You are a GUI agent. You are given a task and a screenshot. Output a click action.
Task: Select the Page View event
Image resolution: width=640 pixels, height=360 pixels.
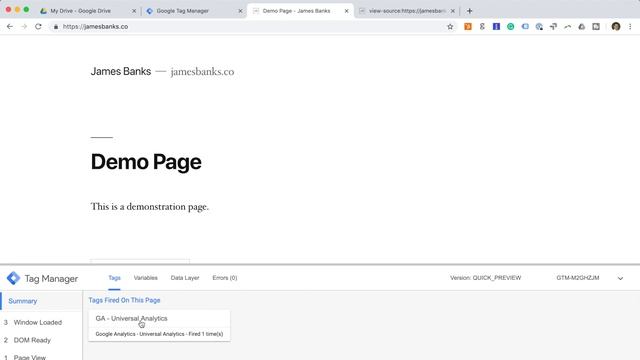coord(41,356)
